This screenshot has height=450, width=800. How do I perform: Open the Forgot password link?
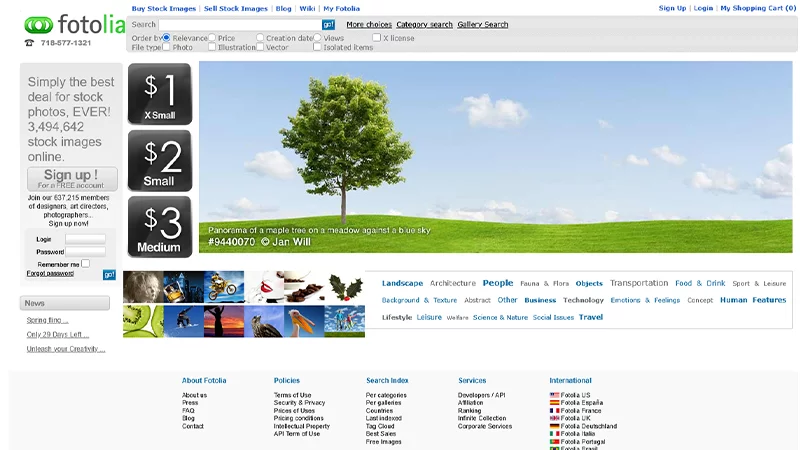[x=50, y=273]
